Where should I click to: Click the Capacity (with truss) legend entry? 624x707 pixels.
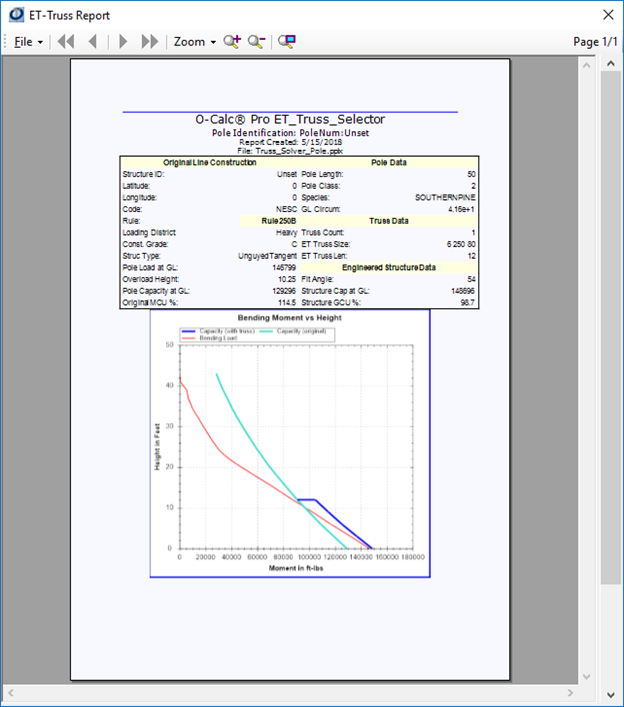point(218,331)
